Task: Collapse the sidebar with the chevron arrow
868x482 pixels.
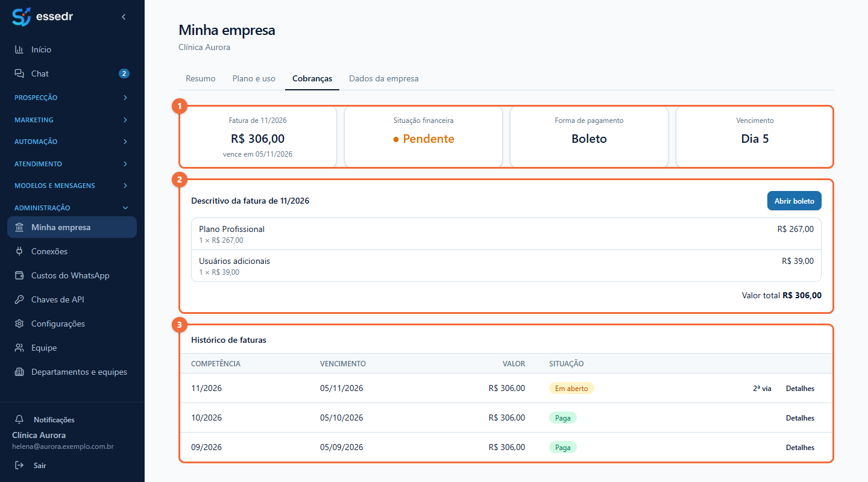Action: point(124,17)
